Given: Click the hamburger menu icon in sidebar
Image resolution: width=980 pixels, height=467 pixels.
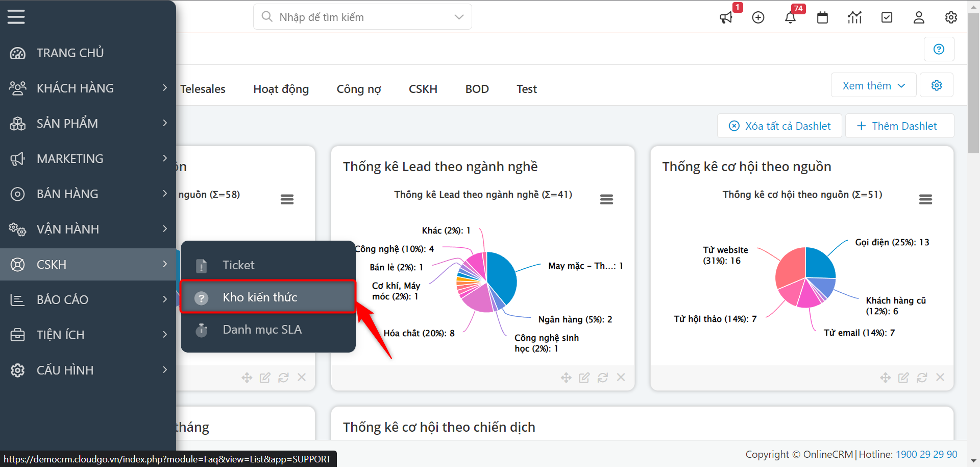Looking at the screenshot, I should (x=16, y=17).
